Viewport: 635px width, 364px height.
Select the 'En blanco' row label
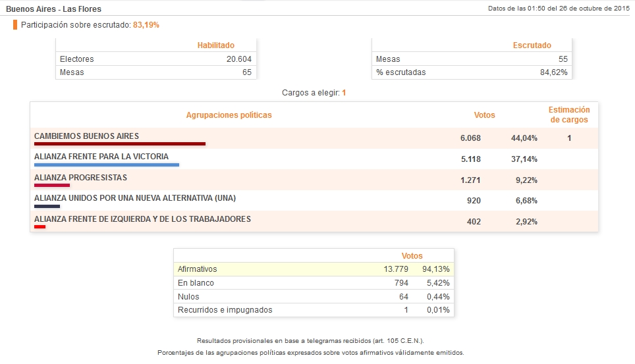[196, 283]
